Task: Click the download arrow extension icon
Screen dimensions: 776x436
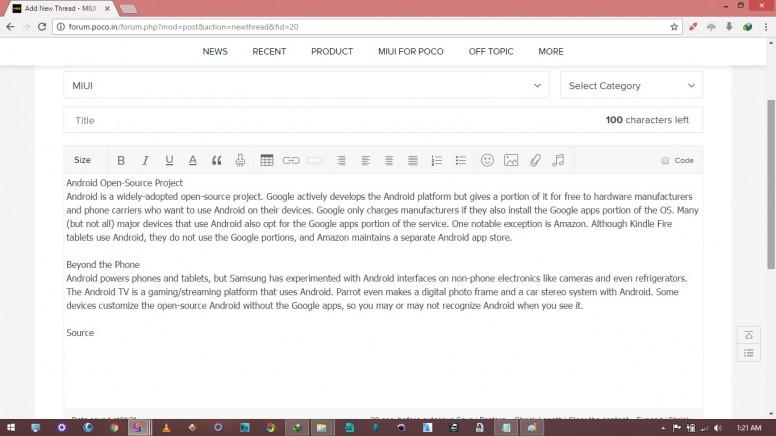Action: 729,27
